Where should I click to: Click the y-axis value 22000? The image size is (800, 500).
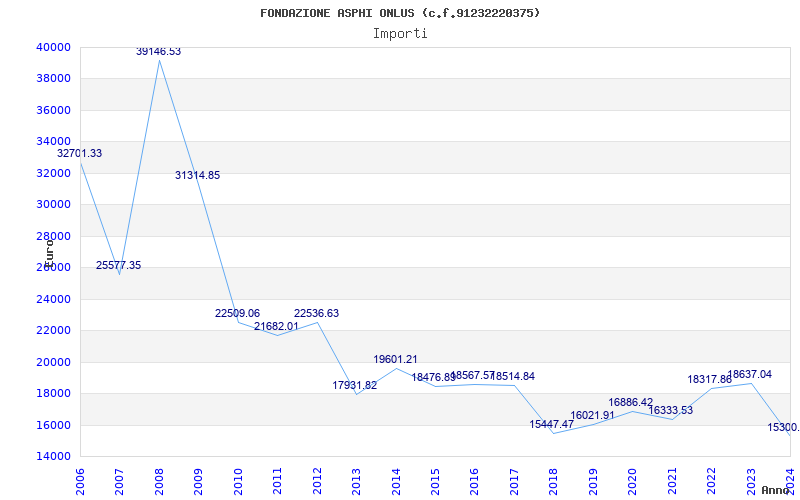(x=53, y=331)
